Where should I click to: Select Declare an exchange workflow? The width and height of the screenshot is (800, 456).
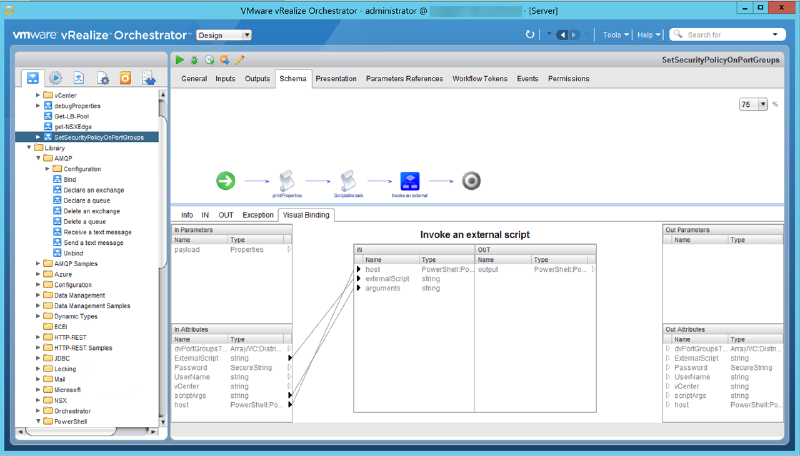[x=89, y=190]
